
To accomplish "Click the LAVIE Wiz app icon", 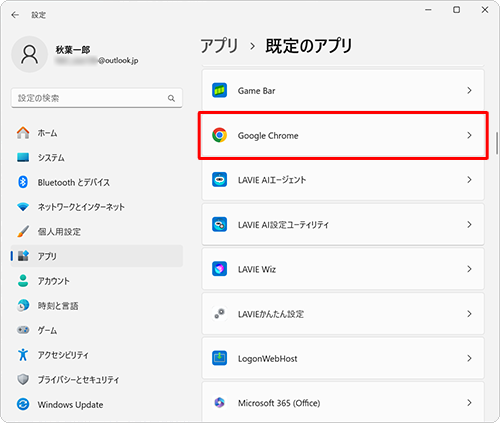I will 219,269.
